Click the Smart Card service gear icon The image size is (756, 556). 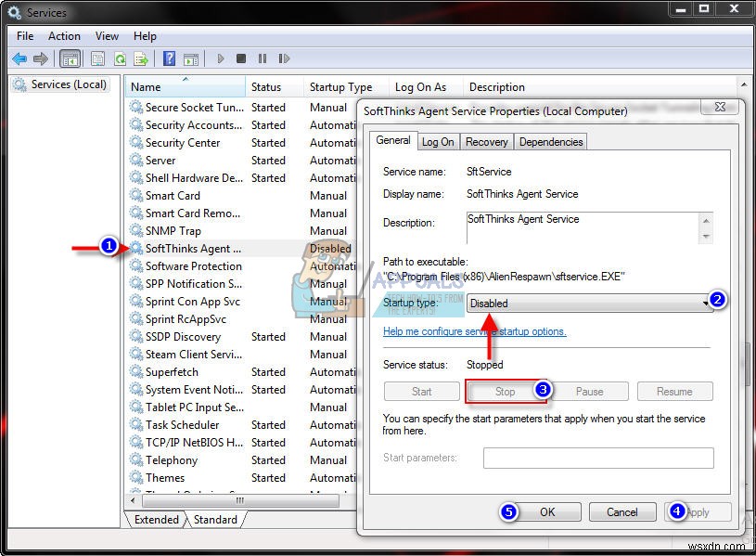tap(136, 195)
